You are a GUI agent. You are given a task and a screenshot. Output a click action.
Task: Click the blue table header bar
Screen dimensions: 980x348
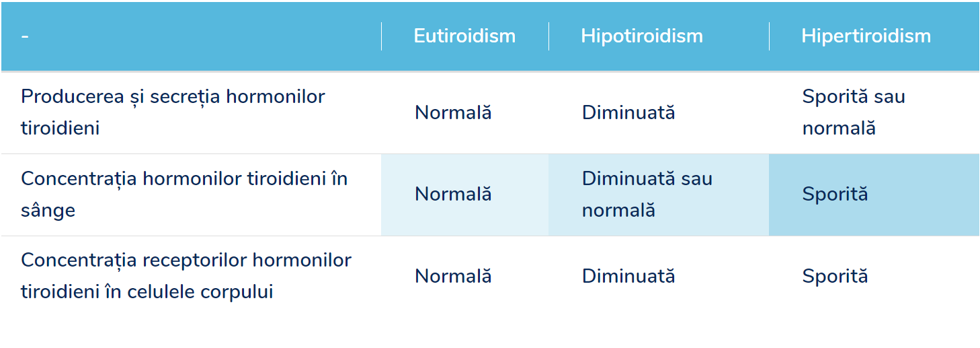coord(490,36)
